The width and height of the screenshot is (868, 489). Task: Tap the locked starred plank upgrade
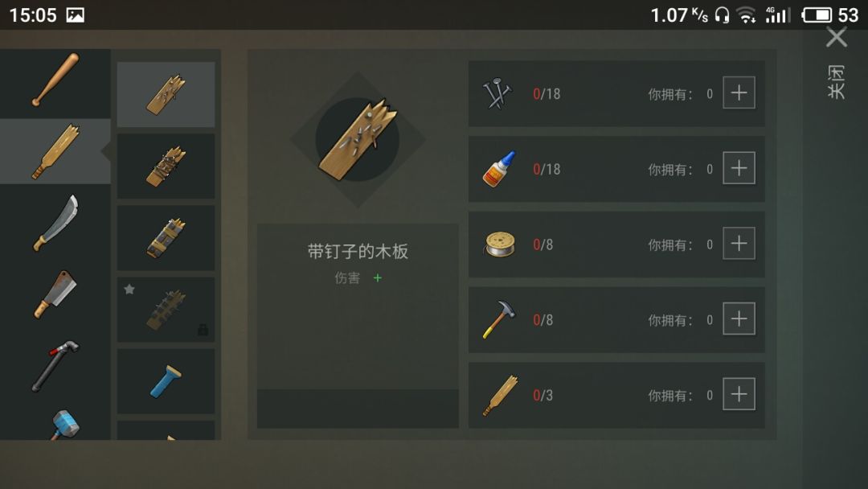coord(166,310)
